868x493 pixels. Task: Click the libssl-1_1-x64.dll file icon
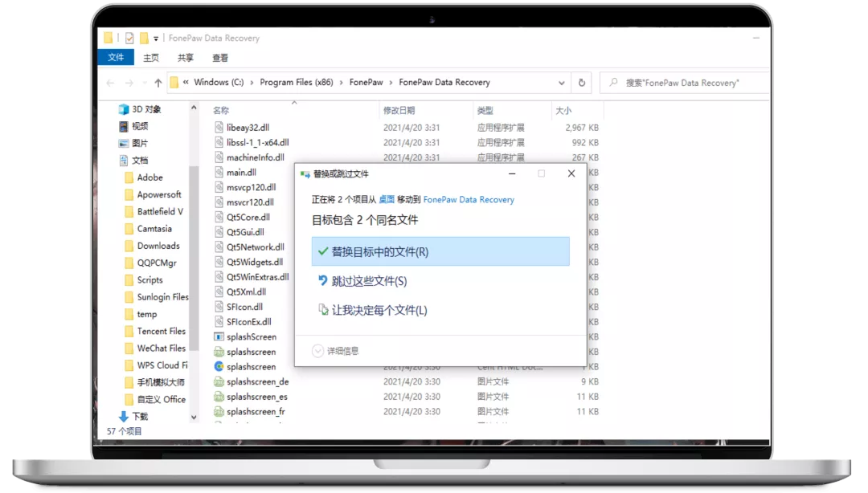(219, 142)
